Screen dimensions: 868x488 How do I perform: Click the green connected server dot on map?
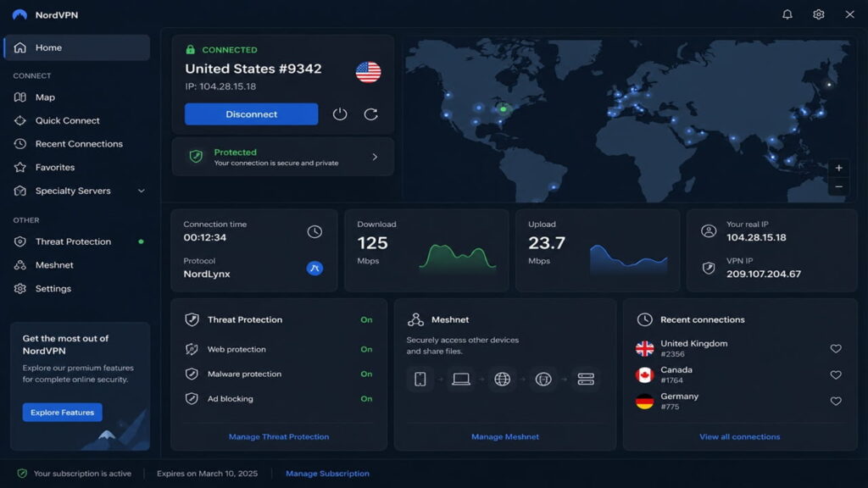pos(504,109)
